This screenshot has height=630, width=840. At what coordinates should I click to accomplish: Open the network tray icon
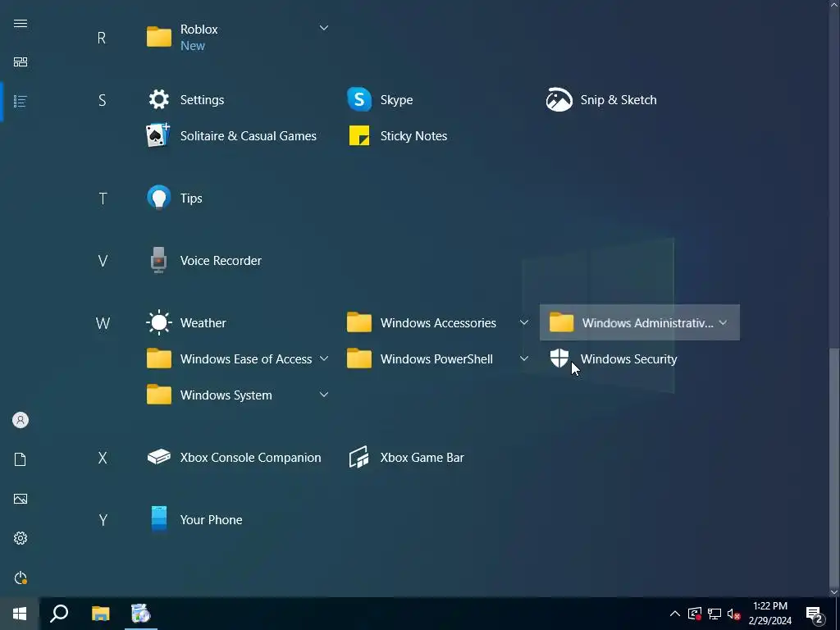click(x=714, y=614)
